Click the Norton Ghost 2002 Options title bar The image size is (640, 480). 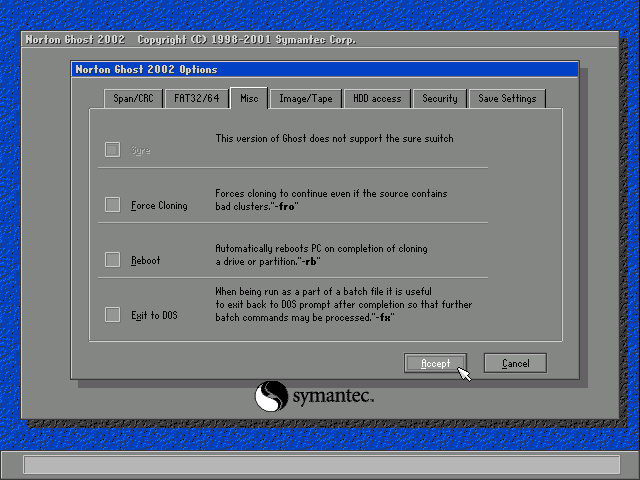click(x=325, y=69)
